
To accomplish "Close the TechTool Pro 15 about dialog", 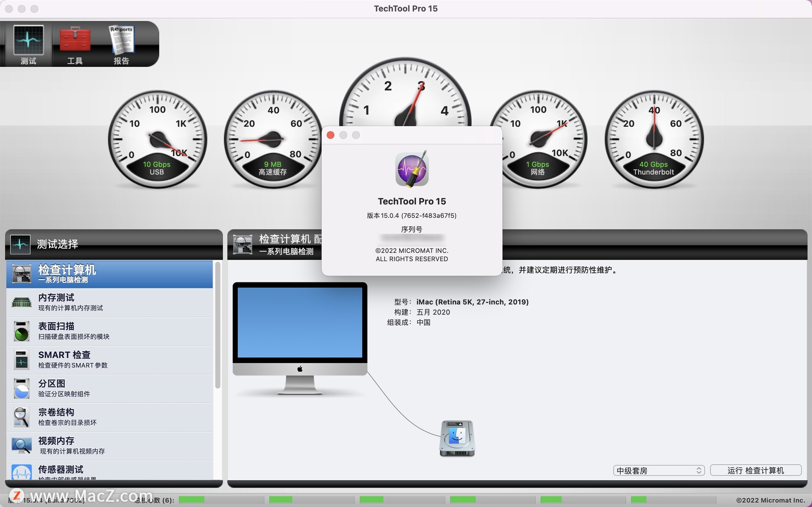I will pyautogui.click(x=331, y=135).
